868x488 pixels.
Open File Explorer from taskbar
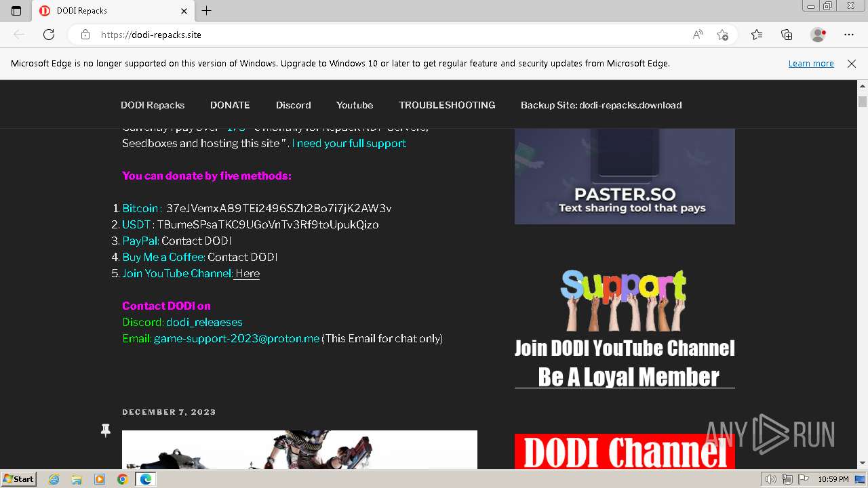coord(77,479)
